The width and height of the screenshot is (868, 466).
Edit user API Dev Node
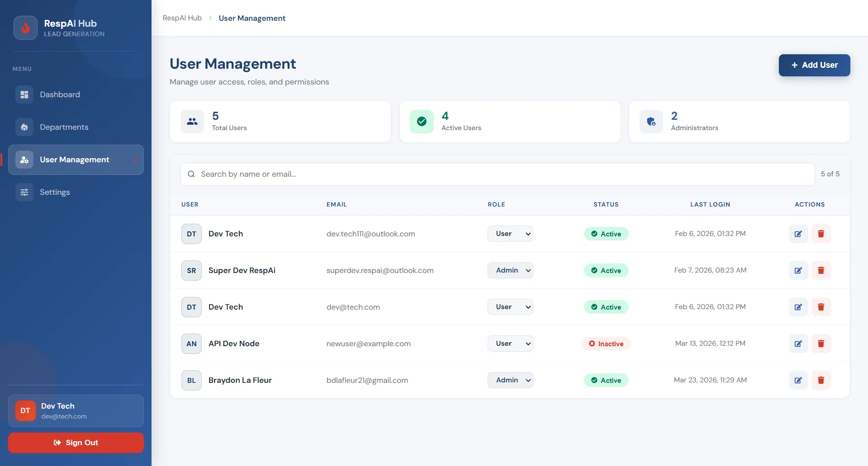[x=798, y=344]
